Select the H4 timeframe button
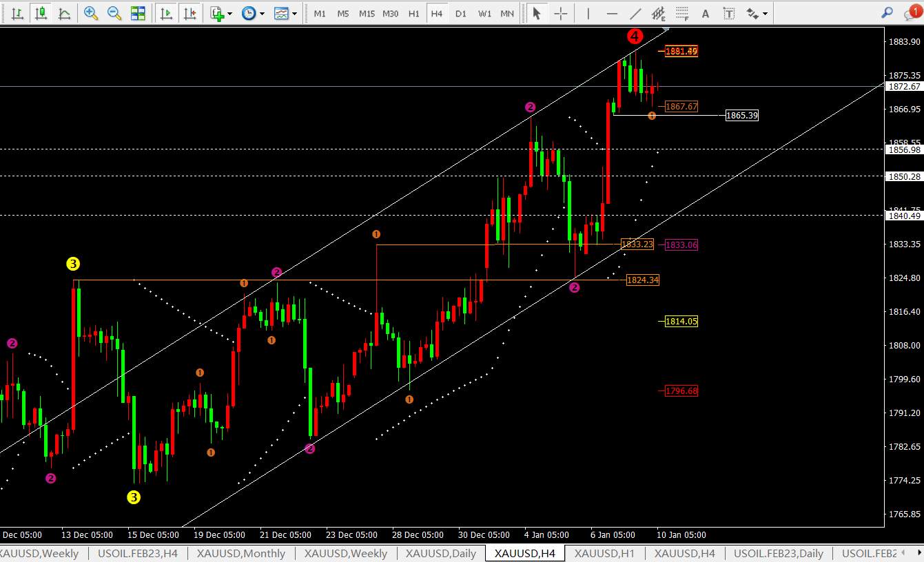 pos(437,14)
